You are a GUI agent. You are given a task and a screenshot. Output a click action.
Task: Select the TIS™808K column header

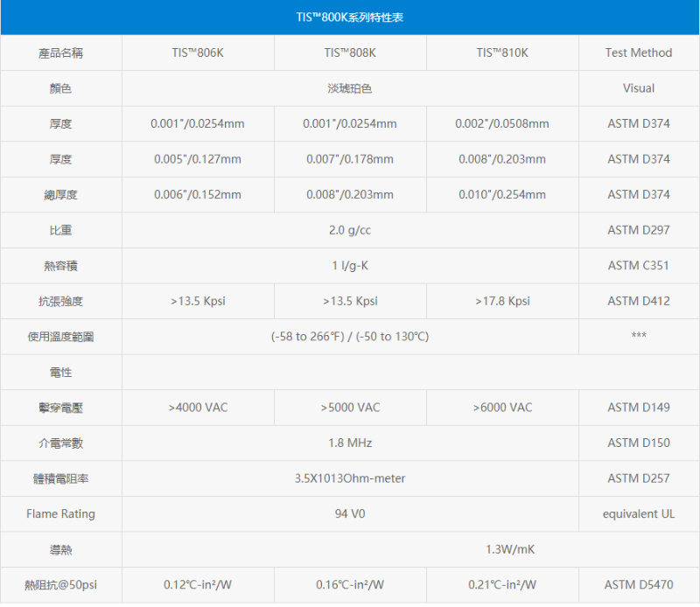(350, 52)
